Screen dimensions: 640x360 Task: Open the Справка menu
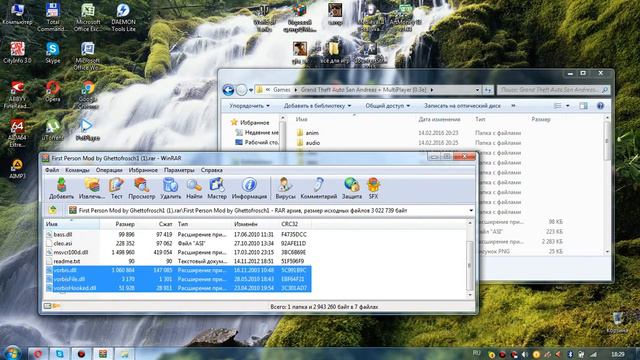pyautogui.click(x=211, y=170)
